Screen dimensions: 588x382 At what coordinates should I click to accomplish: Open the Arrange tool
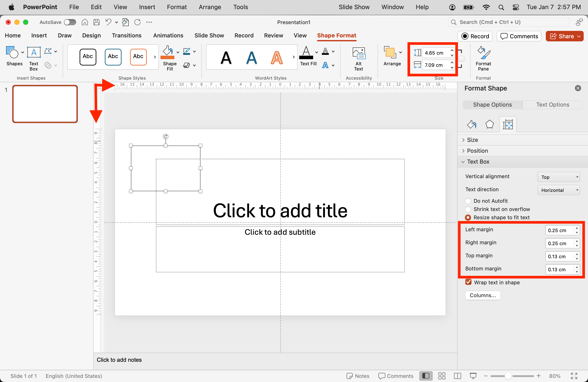[392, 56]
